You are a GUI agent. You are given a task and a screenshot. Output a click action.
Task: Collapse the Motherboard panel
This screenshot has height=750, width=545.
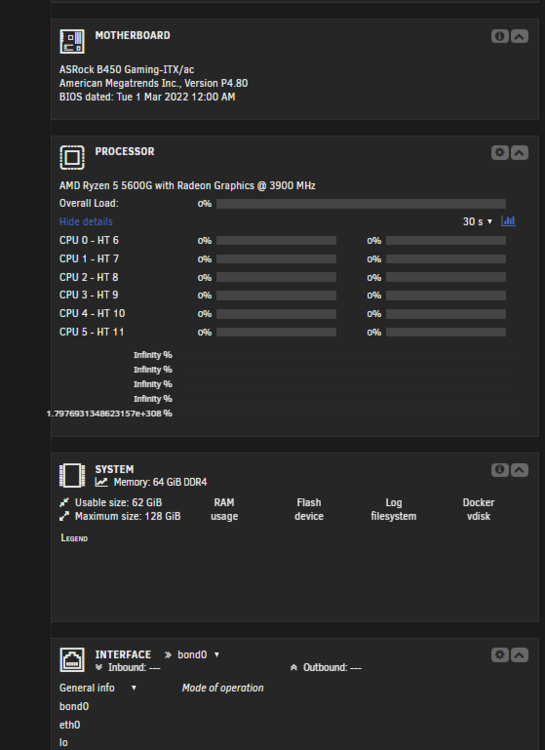(520, 36)
